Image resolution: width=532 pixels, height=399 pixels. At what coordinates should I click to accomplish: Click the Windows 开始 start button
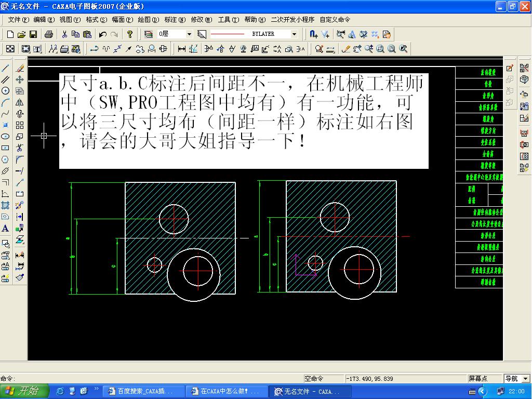25,391
